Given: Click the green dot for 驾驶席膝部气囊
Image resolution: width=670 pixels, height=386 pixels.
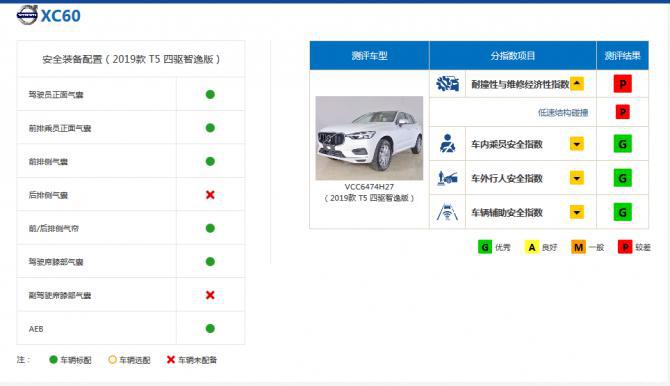Looking at the screenshot, I should (210, 262).
